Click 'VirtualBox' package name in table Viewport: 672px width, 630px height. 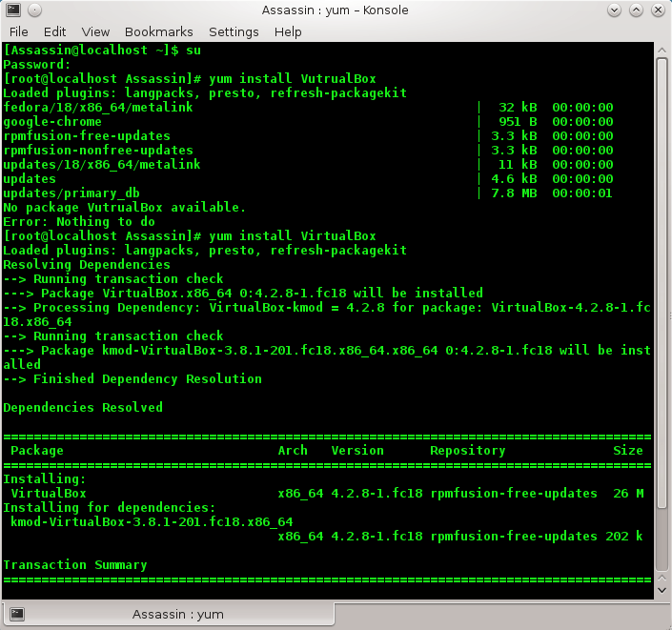click(49, 494)
